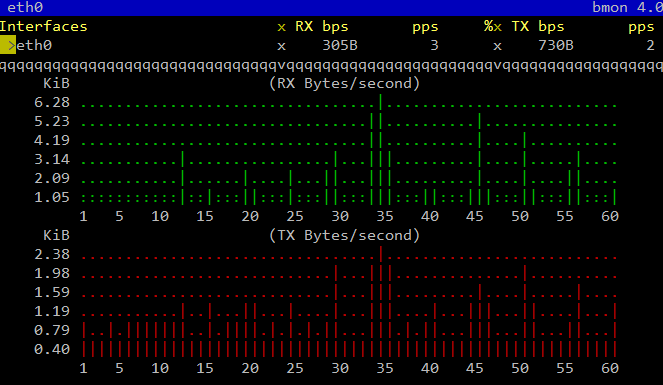
Task: Click the RX pps value 3
Action: pos(434,45)
